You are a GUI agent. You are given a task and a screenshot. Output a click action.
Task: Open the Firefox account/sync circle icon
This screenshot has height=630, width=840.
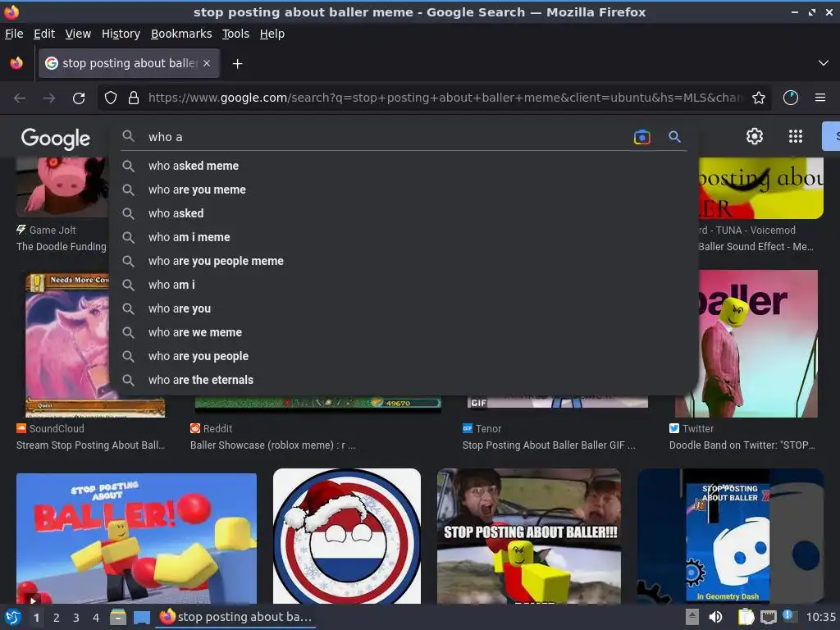point(791,98)
